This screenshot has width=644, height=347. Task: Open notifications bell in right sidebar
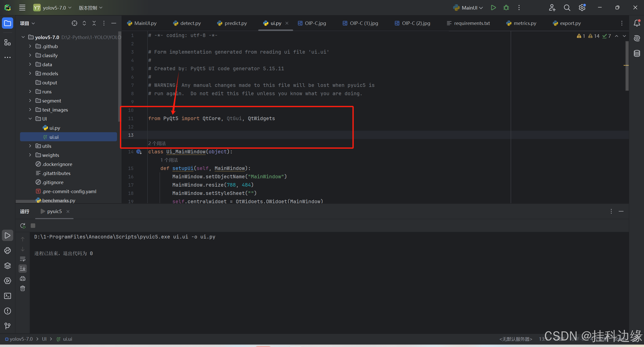pyautogui.click(x=637, y=23)
